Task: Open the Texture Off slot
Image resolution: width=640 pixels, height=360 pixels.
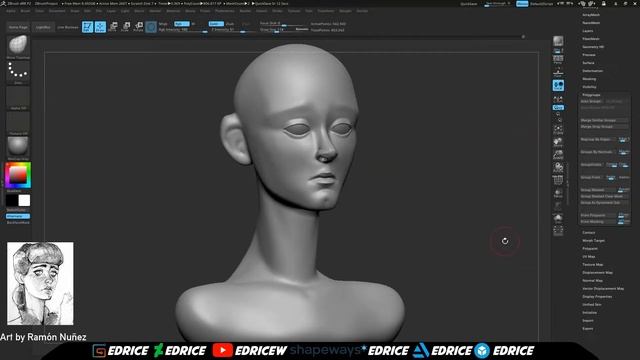Action: 18,122
